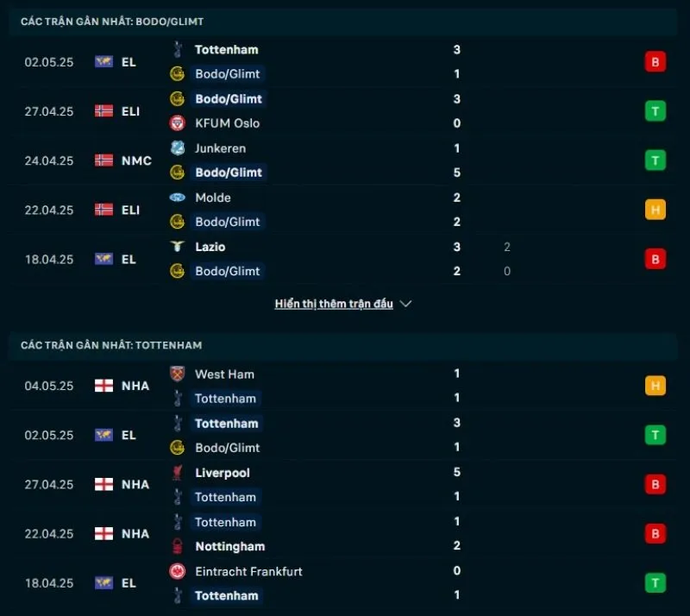
Task: Open the Tottenham team name link
Action: [226, 50]
